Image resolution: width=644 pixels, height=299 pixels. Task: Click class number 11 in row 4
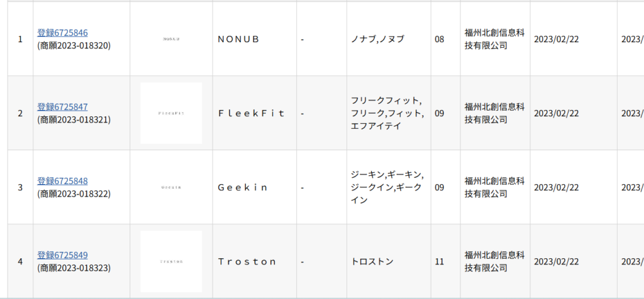[x=440, y=262]
